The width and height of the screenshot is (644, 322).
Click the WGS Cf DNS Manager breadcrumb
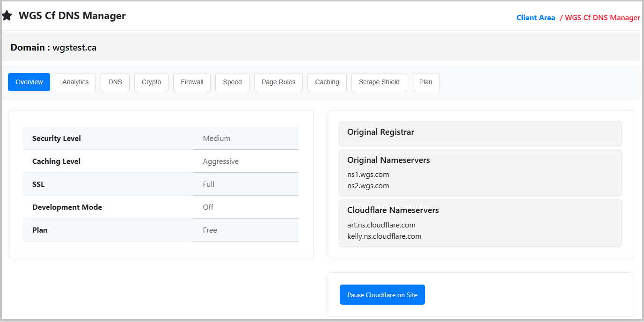(602, 18)
